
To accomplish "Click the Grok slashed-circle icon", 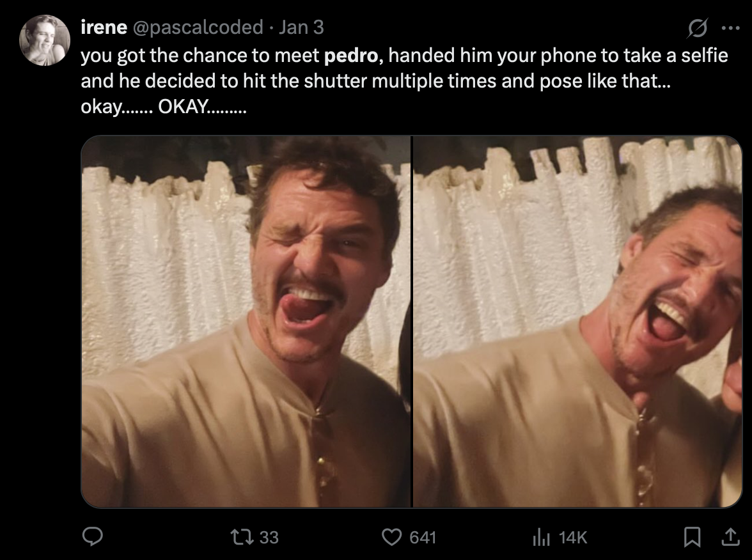I will pyautogui.click(x=696, y=28).
